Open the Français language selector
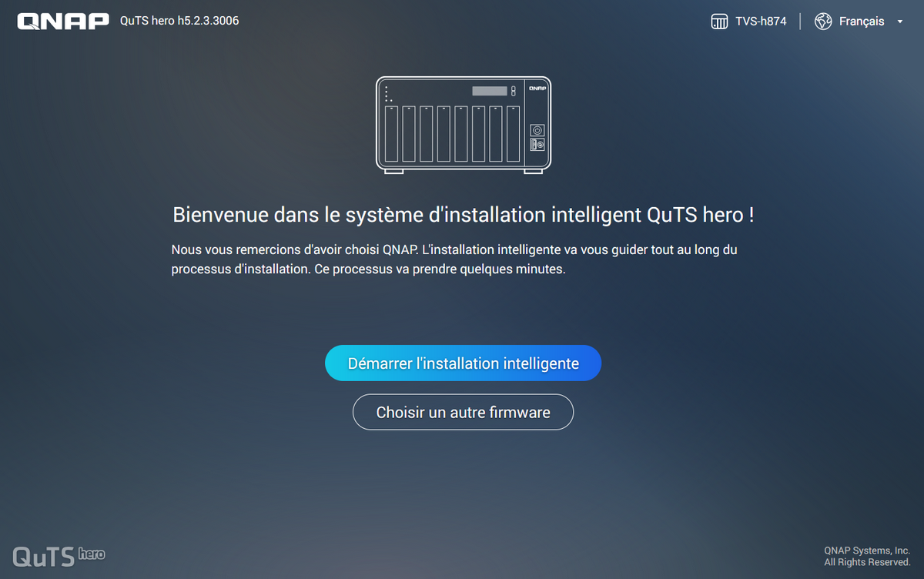Image resolution: width=924 pixels, height=579 pixels. coord(862,22)
